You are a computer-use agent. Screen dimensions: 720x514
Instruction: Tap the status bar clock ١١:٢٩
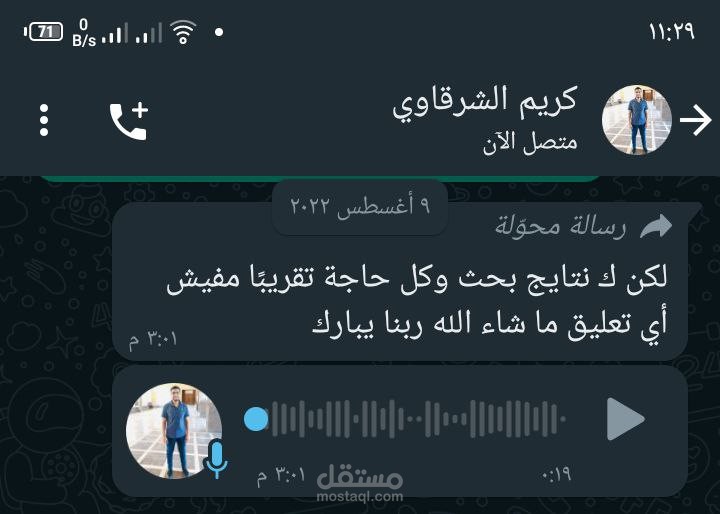pyautogui.click(x=672, y=32)
